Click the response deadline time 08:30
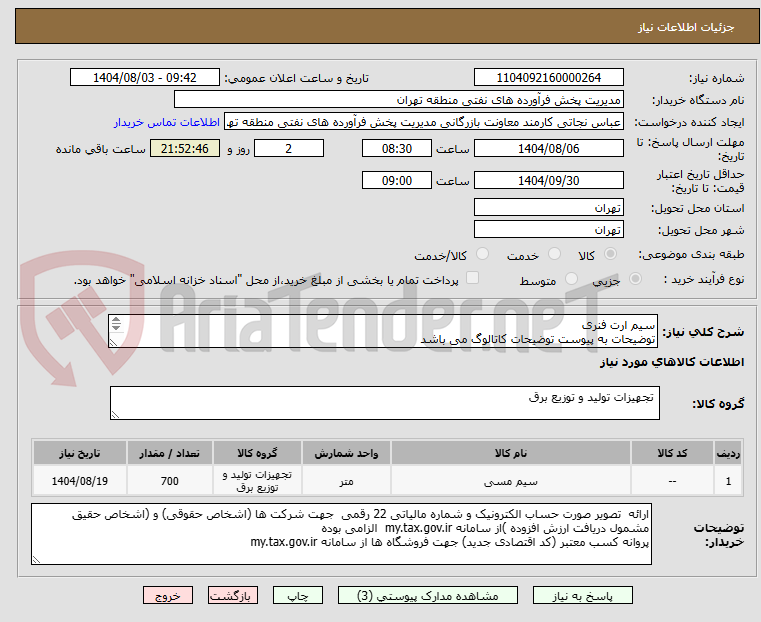This screenshot has height=622, width=761. point(397,148)
